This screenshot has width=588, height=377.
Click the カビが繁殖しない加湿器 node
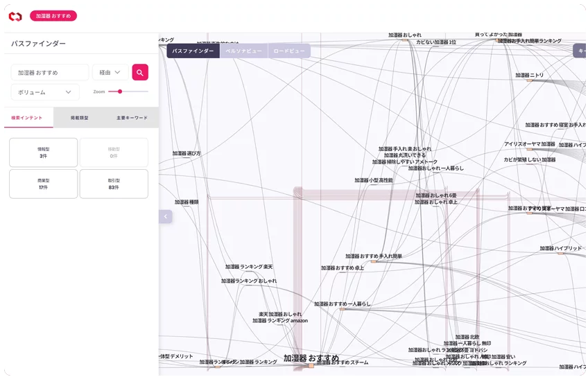click(530, 159)
